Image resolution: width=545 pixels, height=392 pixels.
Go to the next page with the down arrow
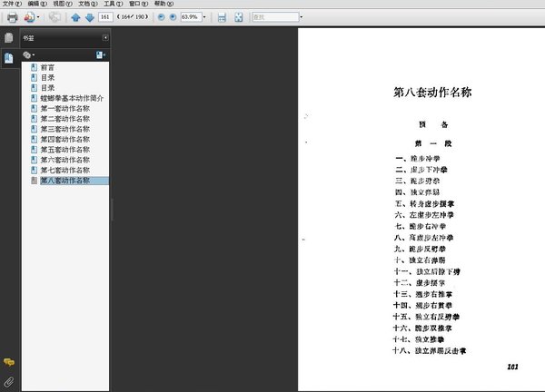tap(90, 17)
